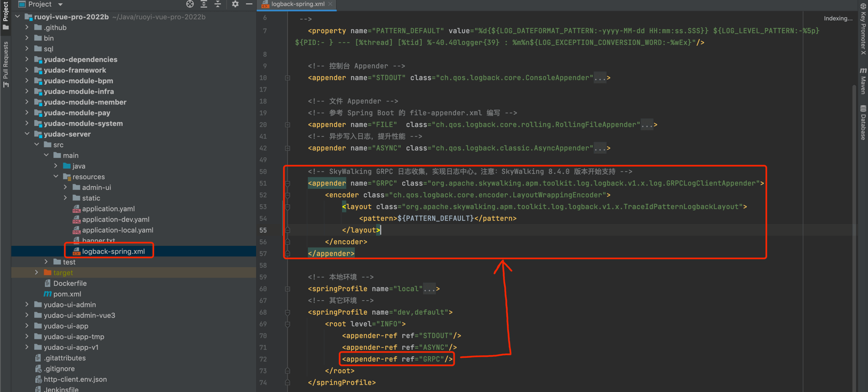868x392 pixels.
Task: Click the Select Opened File locate icon
Action: point(190,4)
